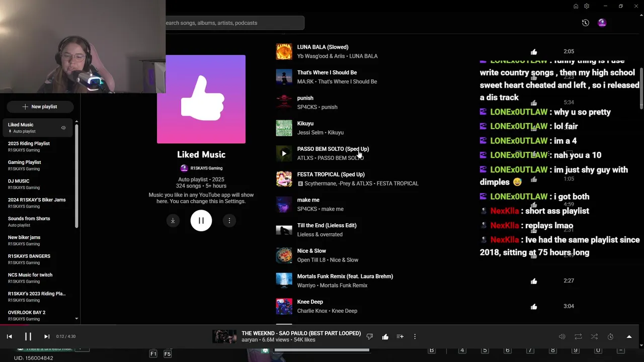Click the LUNA BALA song thumbnail
644x362 pixels.
(284, 51)
